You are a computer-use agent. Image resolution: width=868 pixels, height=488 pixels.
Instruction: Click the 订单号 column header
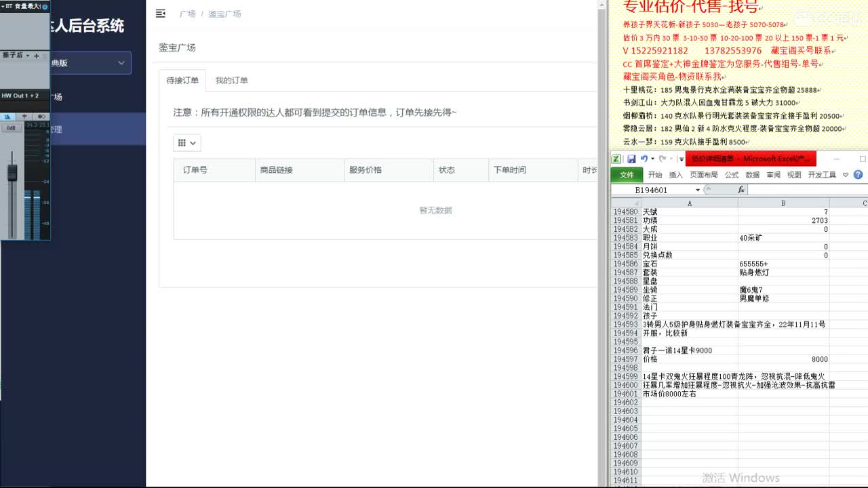pos(214,170)
